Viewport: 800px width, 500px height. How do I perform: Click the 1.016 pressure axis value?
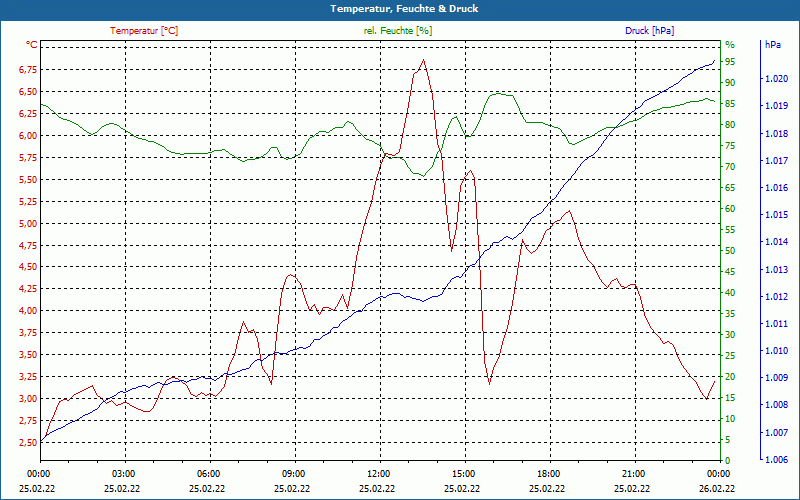click(x=777, y=188)
